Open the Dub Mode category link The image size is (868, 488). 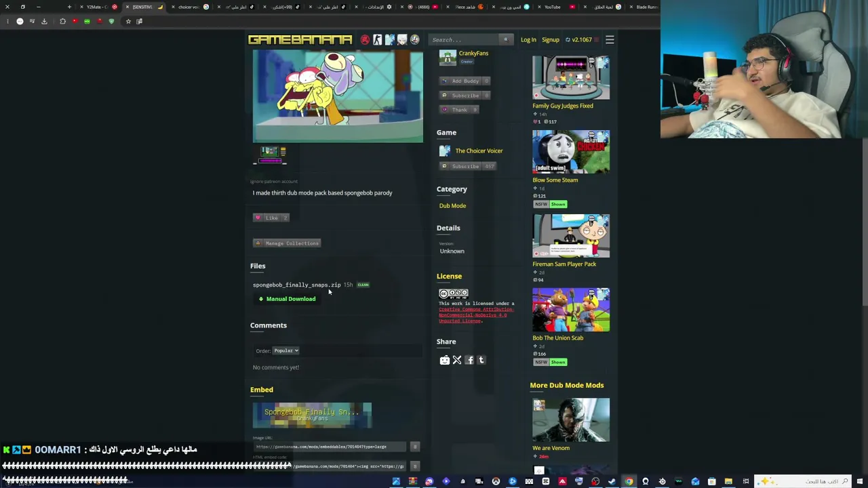[452, 206]
